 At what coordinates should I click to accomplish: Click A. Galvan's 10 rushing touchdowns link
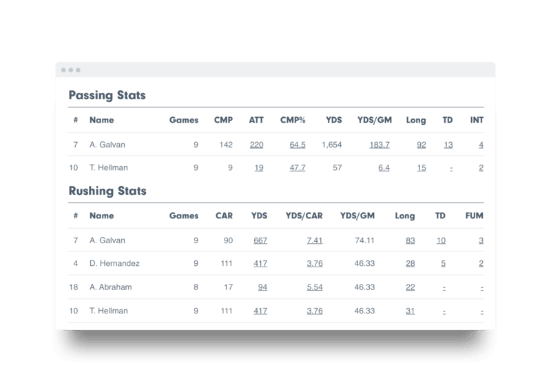(x=441, y=240)
